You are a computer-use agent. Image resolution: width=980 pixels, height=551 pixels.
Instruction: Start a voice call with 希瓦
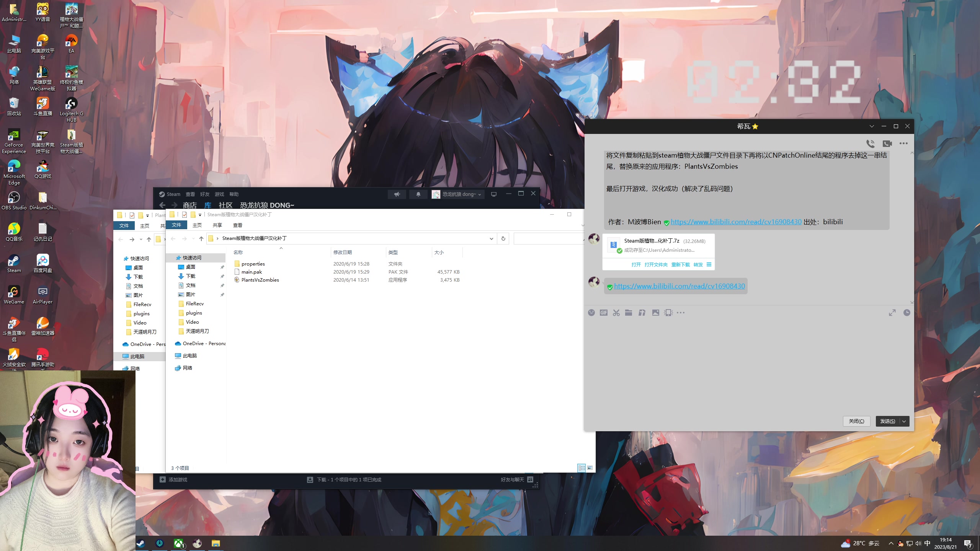[870, 143]
